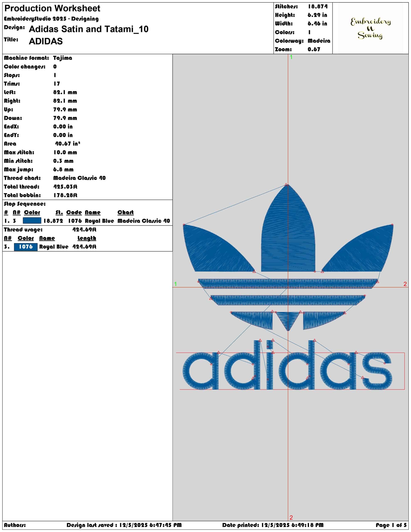Select the "79.9 mm" value beside Up
411x532 pixels.
point(65,110)
